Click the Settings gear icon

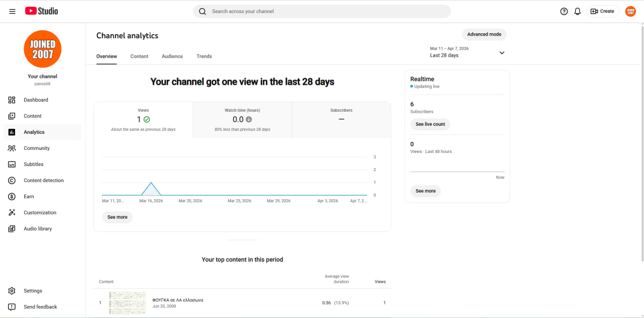(x=12, y=291)
